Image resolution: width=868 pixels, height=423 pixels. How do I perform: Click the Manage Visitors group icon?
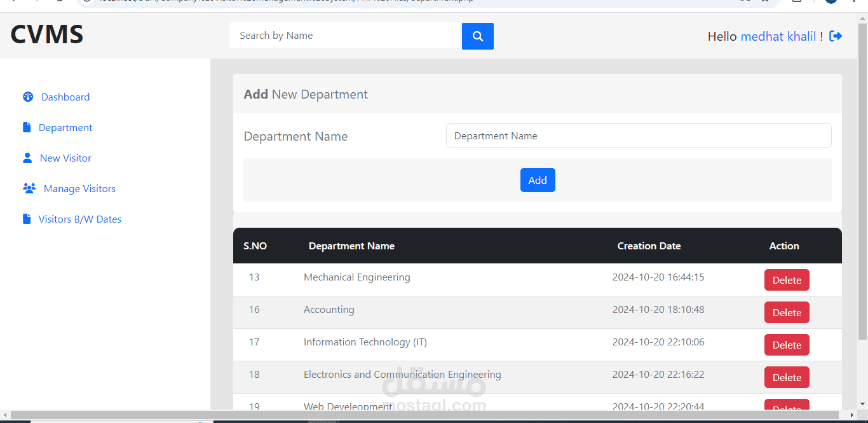[x=29, y=188]
